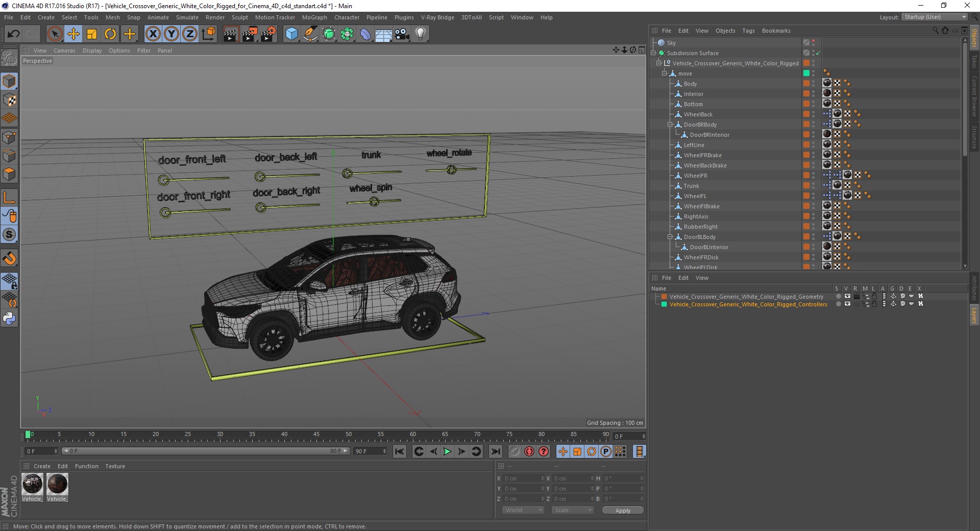Toggle Sky object visibility dots
The width and height of the screenshot is (980, 531).
coord(814,43)
